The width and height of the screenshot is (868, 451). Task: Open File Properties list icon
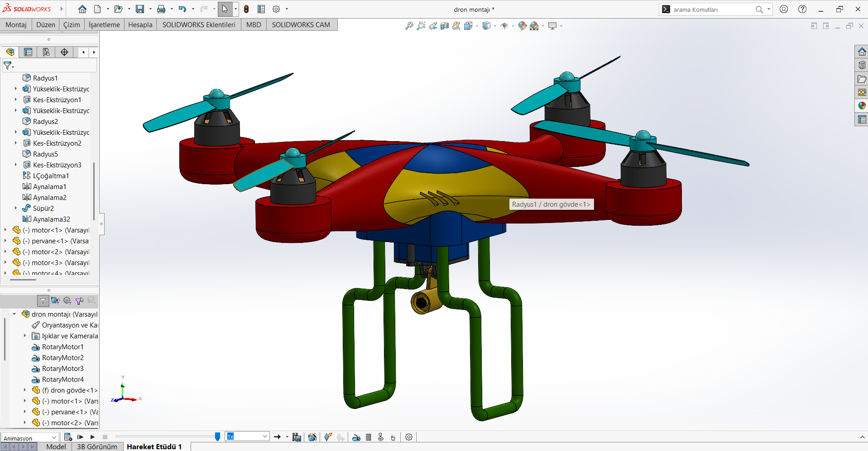pos(261,9)
